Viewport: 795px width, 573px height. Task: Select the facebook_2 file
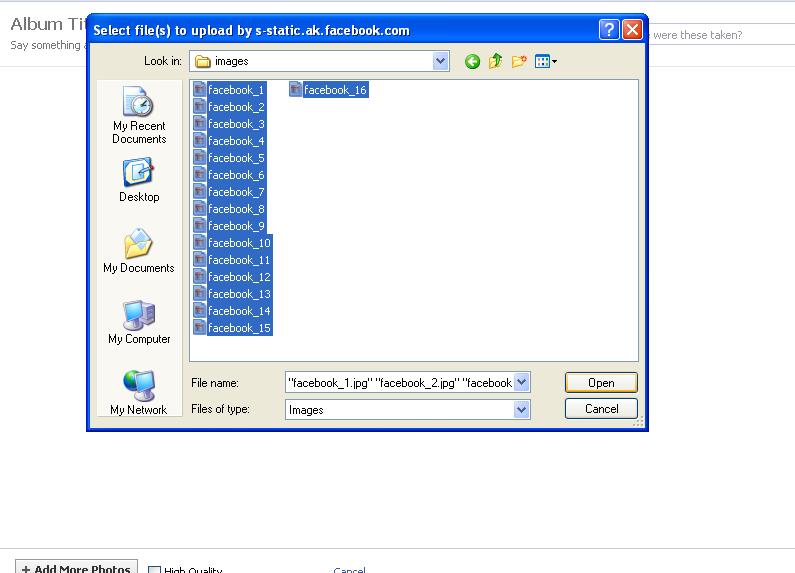(x=230, y=107)
